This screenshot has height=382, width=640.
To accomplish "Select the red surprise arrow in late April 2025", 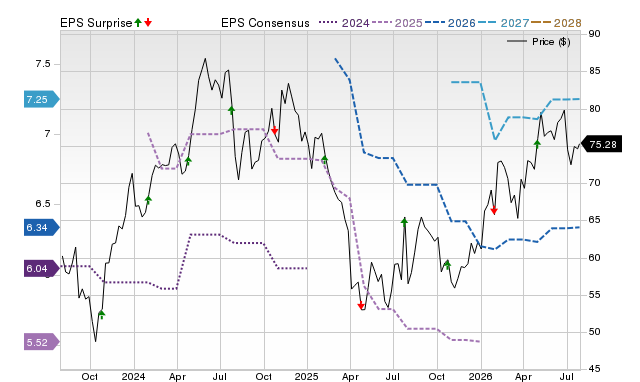I will pyautogui.click(x=361, y=305).
